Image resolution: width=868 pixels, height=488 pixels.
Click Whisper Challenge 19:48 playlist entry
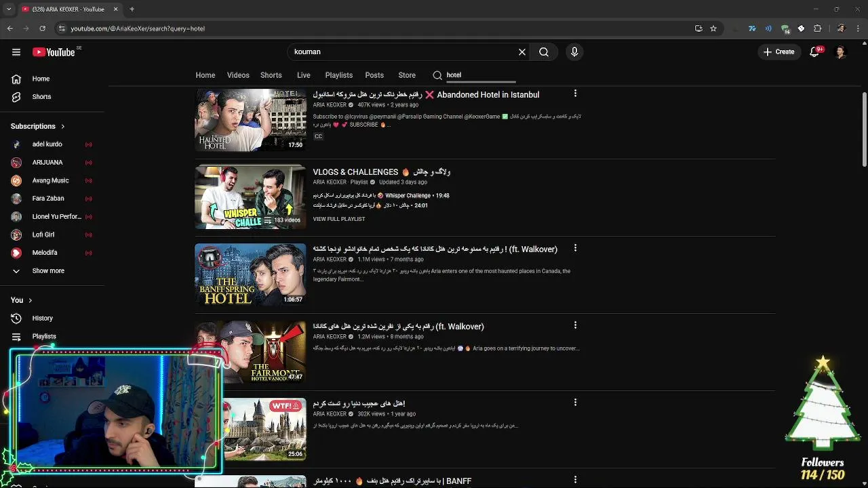(382, 196)
